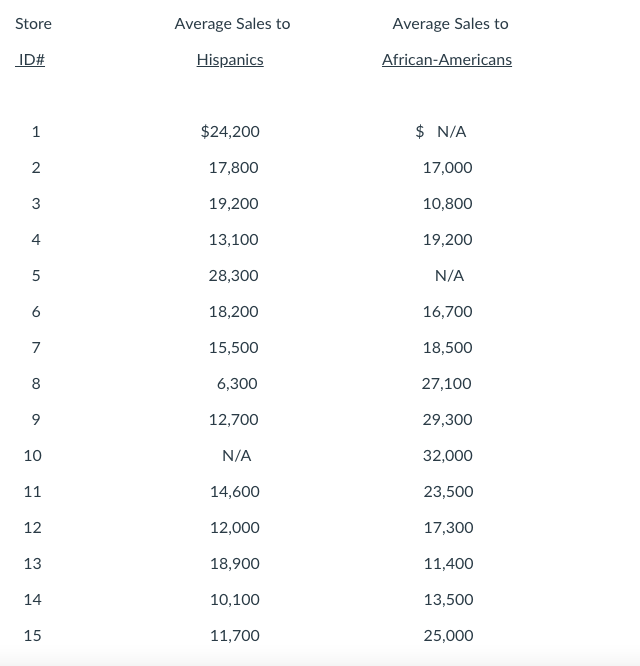Screen dimensions: 640x666
Task: Click the 17,800 Hispanic sales value
Action: pyautogui.click(x=233, y=167)
